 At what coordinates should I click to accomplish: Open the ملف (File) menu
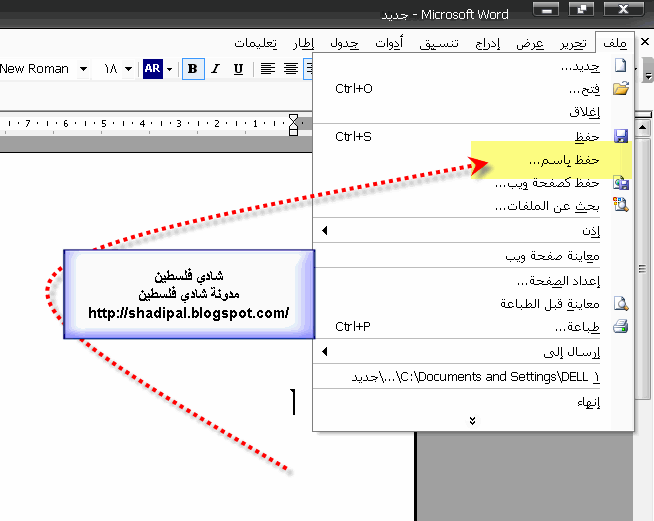click(x=615, y=43)
